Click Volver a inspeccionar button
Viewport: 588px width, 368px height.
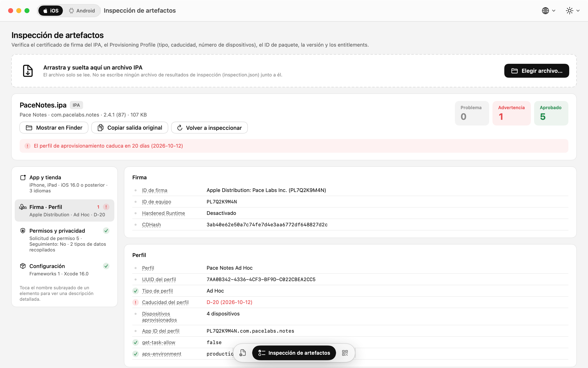click(209, 128)
